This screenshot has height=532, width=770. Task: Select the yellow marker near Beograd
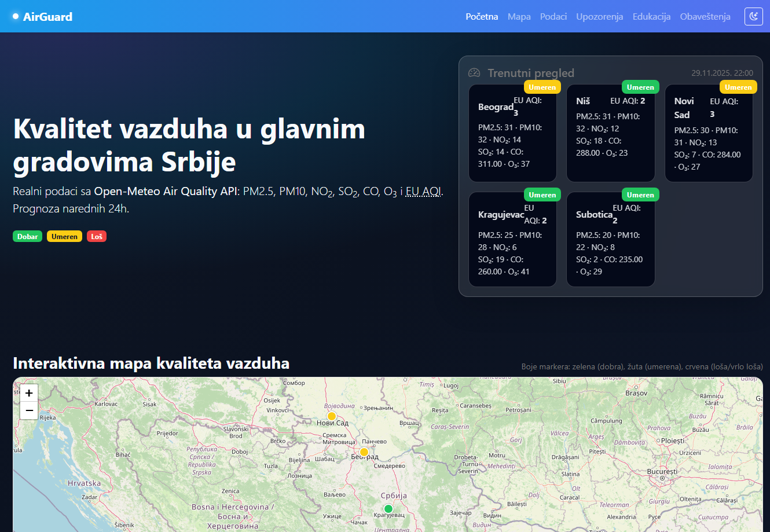point(364,452)
